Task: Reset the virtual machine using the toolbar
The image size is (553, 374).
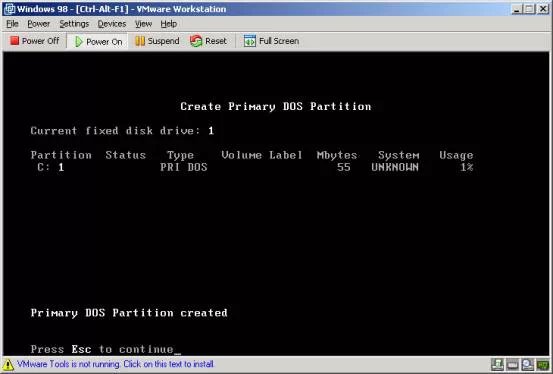Action: click(x=208, y=41)
